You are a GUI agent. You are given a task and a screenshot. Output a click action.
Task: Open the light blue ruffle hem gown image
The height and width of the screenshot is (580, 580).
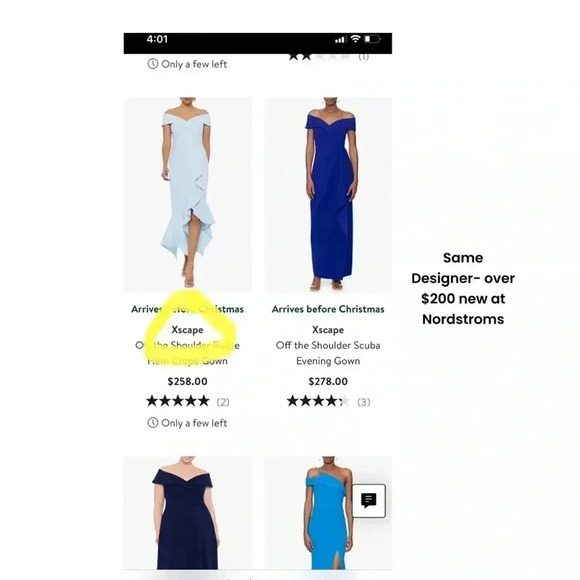pyautogui.click(x=188, y=195)
